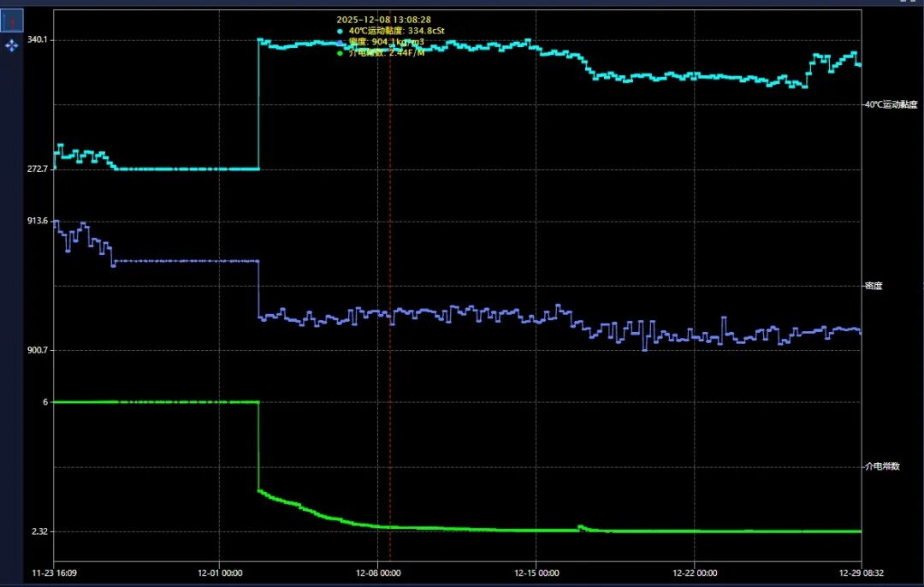The height and width of the screenshot is (587, 924).
Task: Click the blue legend dot for 密度
Action: (x=341, y=42)
